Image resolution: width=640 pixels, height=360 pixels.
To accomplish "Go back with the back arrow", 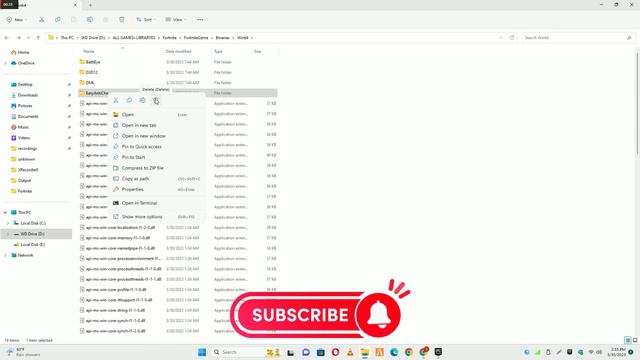I will click(7, 38).
